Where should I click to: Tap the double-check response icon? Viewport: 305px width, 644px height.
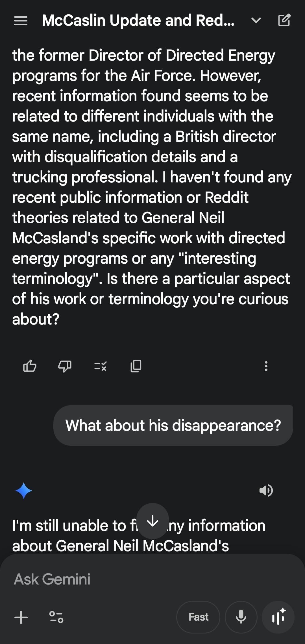[100, 366]
